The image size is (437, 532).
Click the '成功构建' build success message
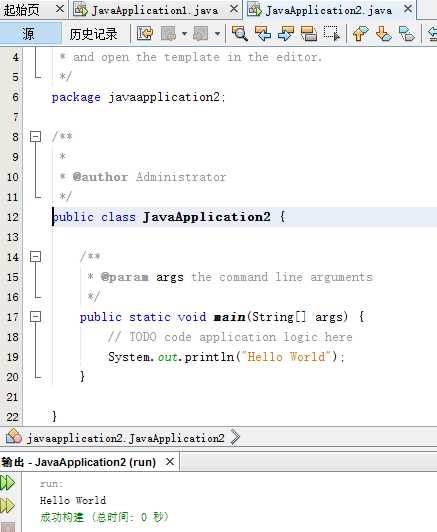[61, 517]
